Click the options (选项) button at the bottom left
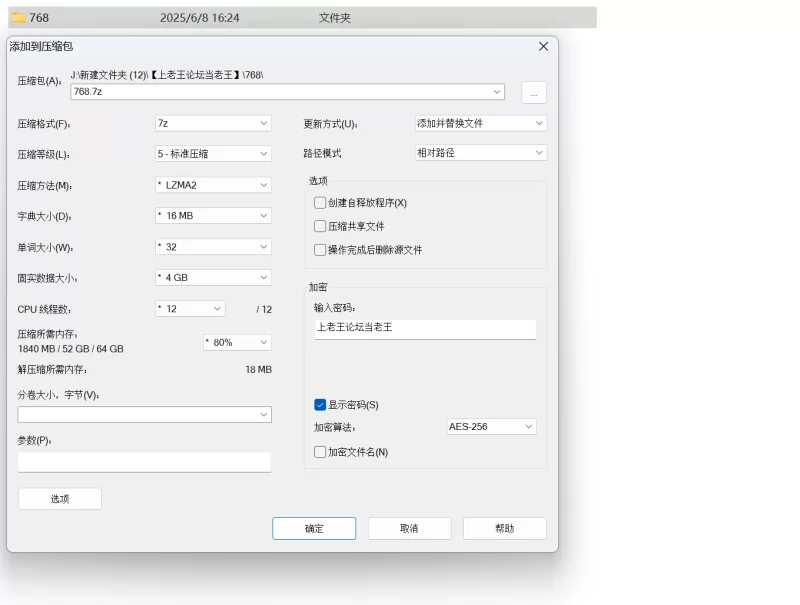Screen dimensions: 800x605 point(60,499)
